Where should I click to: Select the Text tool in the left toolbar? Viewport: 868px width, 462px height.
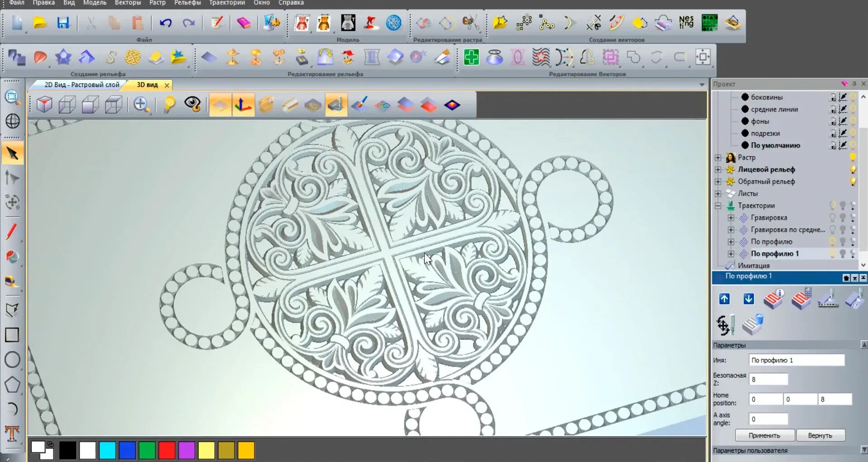pyautogui.click(x=12, y=433)
